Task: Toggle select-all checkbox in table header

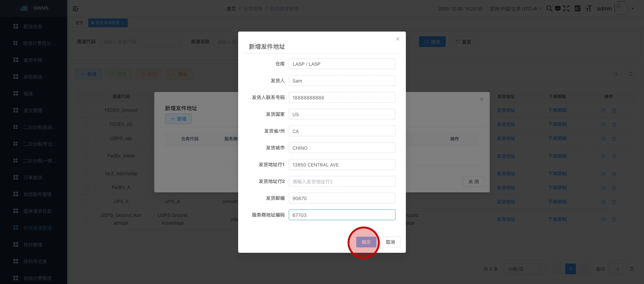Action: (86, 96)
